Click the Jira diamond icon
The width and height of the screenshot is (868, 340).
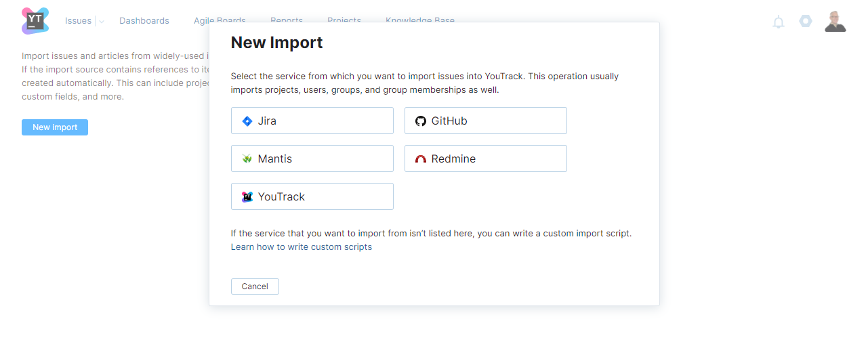click(x=247, y=121)
